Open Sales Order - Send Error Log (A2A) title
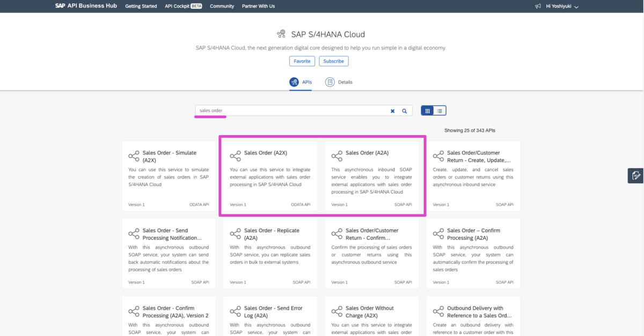This screenshot has height=336, width=644. (x=273, y=311)
